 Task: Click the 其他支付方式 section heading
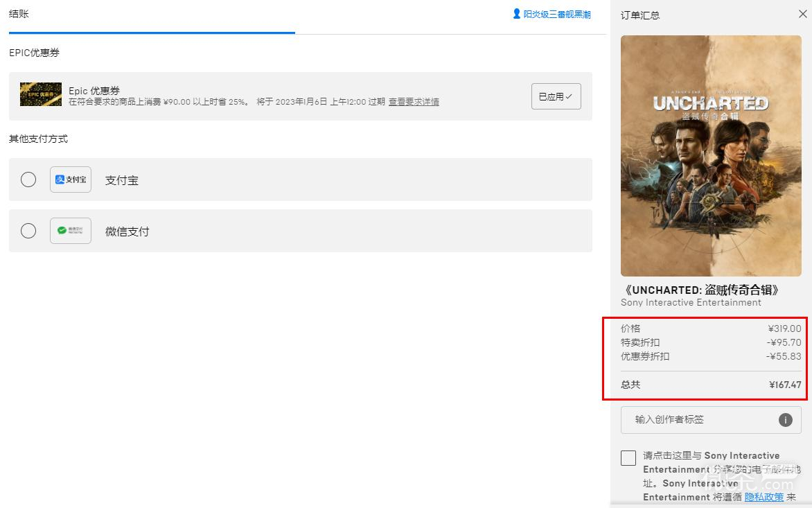38,139
